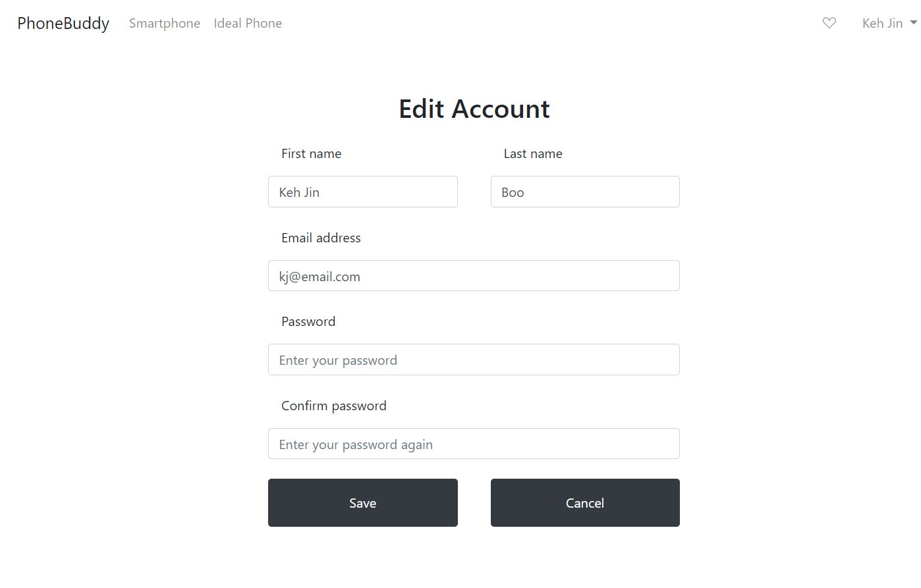This screenshot has height=588, width=921.
Task: Click the Email address label
Action: [x=321, y=238]
